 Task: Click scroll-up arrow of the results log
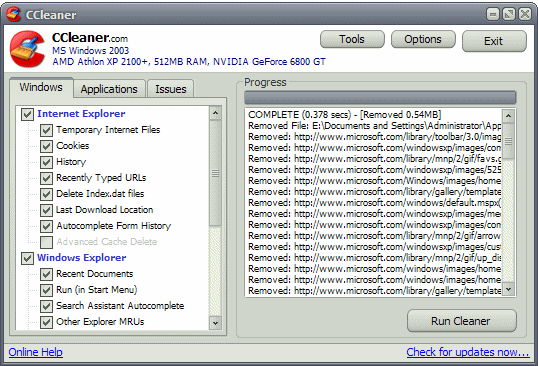pos(508,116)
